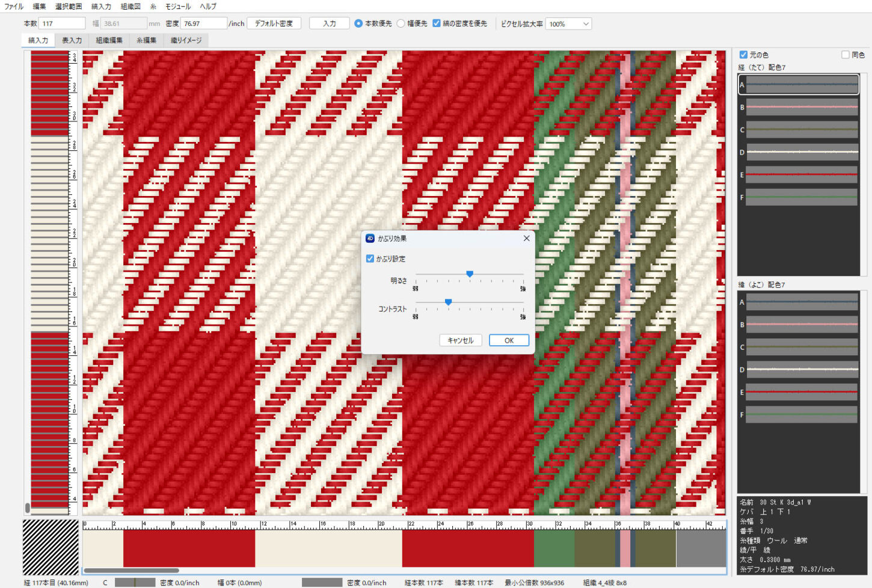This screenshot has height=588, width=872.
Task: Click the キャンセル button
Action: click(460, 340)
